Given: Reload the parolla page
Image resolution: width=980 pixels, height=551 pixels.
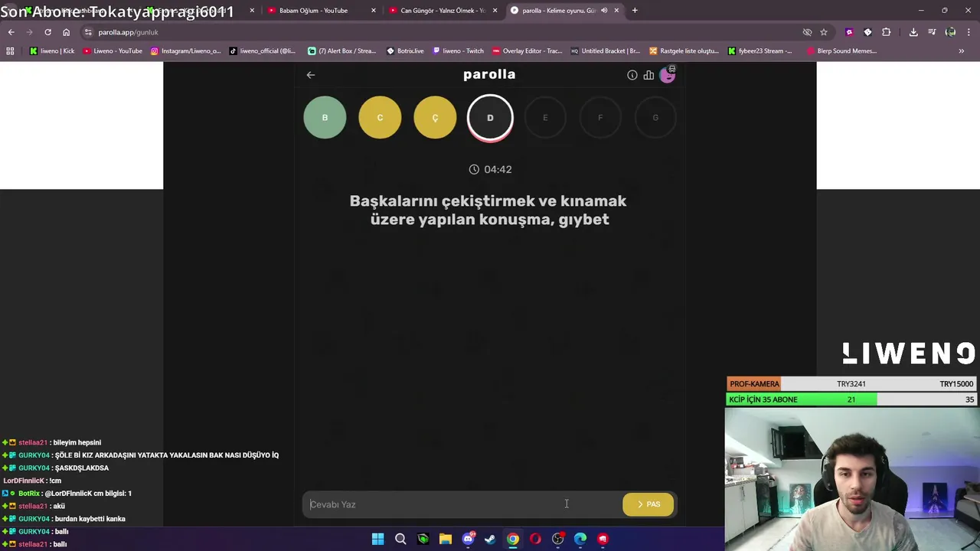Looking at the screenshot, I should point(47,32).
